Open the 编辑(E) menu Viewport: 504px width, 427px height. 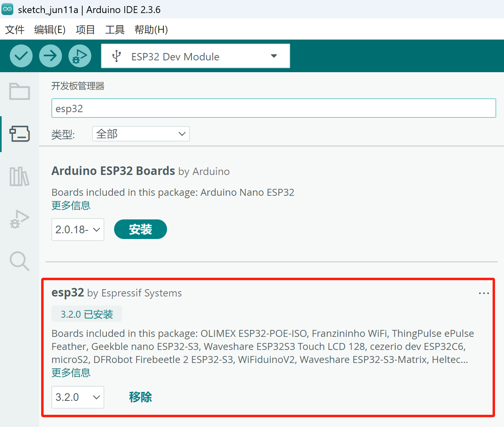(x=50, y=30)
